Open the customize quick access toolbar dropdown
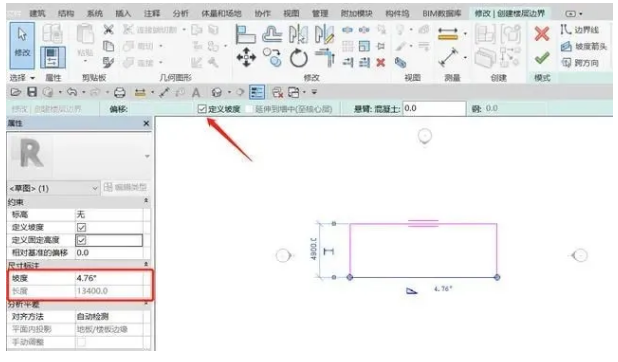This screenshot has height=362, width=618. coord(314,92)
